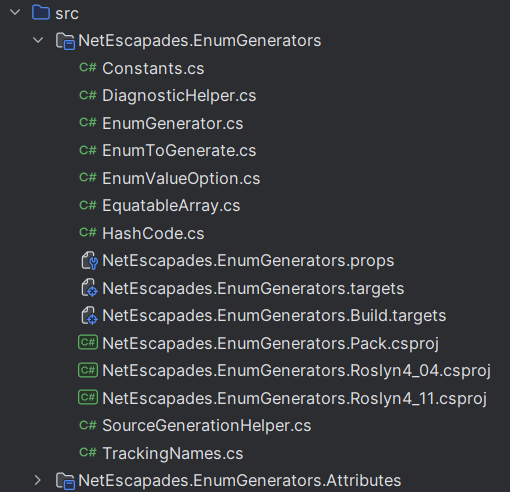510x492 pixels.
Task: Click the C# icon beside EnumValueOption.cs
Action: click(88, 178)
